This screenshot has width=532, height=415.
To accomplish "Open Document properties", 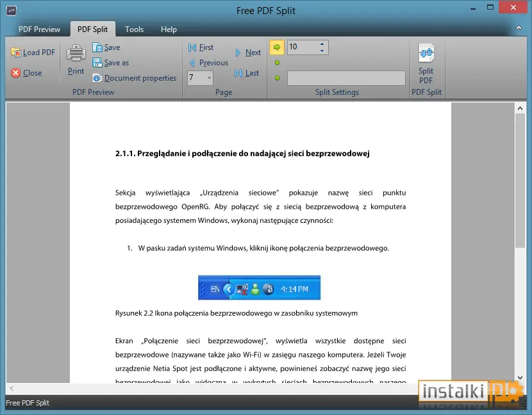I will 135,78.
